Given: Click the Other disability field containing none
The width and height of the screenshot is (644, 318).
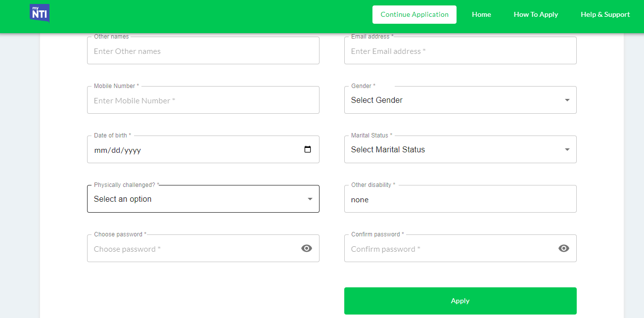Looking at the screenshot, I should click(x=460, y=200).
